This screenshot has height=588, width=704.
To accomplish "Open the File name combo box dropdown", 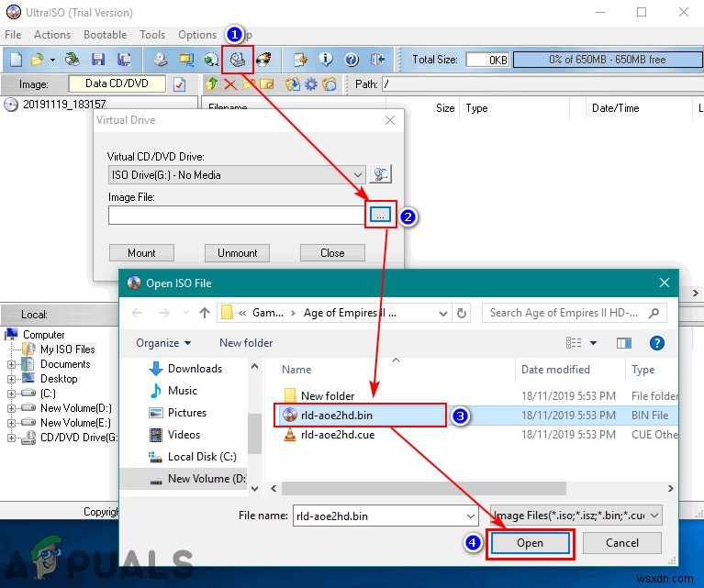I will coord(471,516).
